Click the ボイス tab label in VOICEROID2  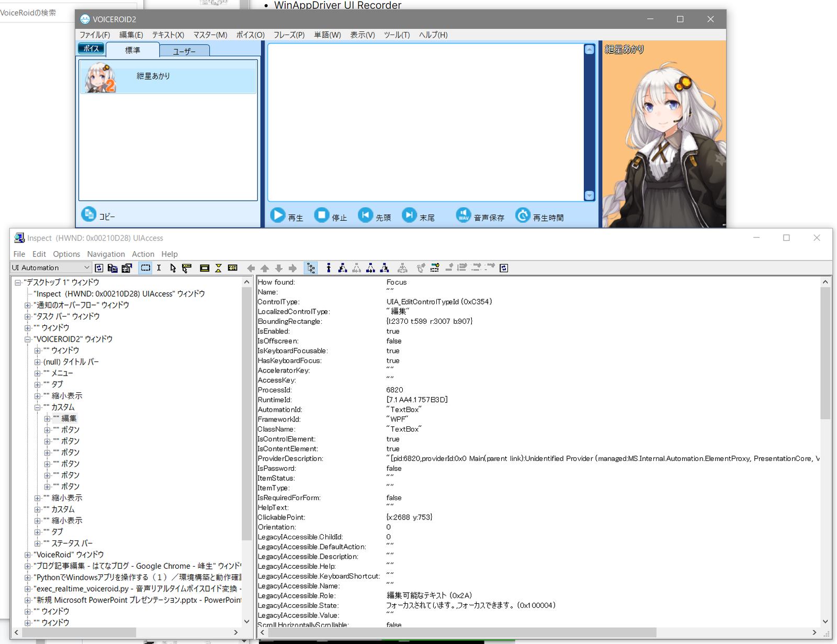[x=91, y=49]
